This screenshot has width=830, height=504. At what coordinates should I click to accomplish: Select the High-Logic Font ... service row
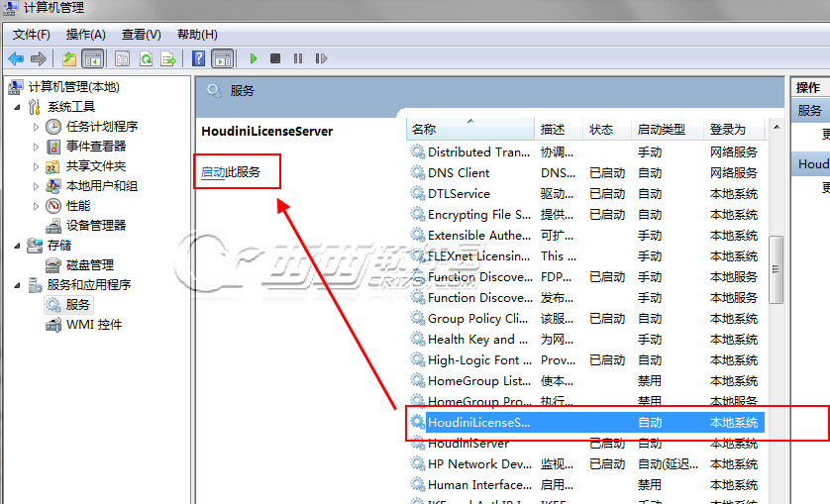click(586, 360)
